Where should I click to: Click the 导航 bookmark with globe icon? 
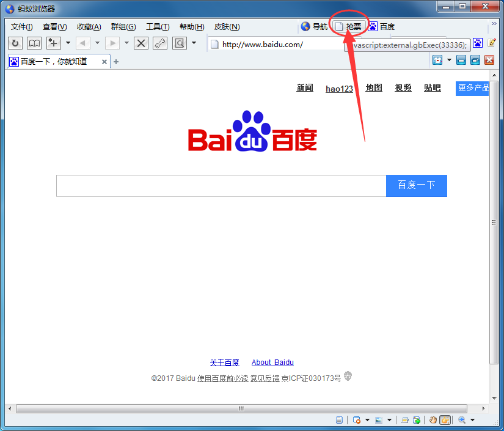pos(314,26)
